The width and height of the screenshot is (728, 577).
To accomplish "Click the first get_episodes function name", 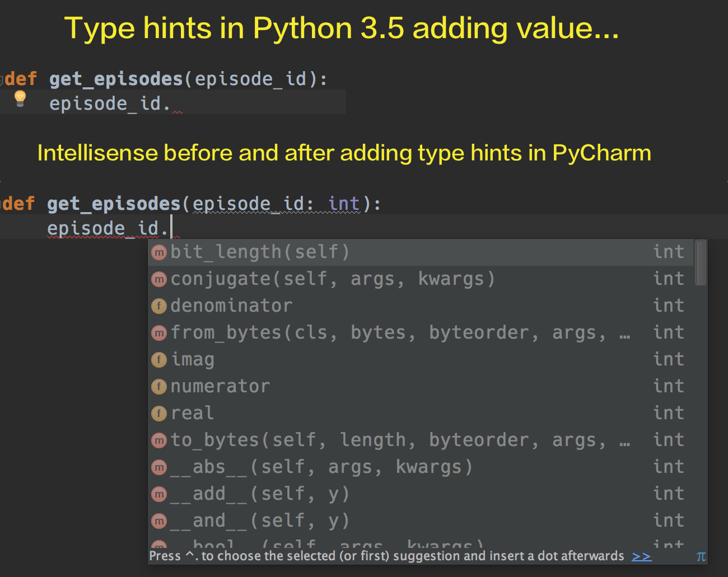I will (116, 79).
